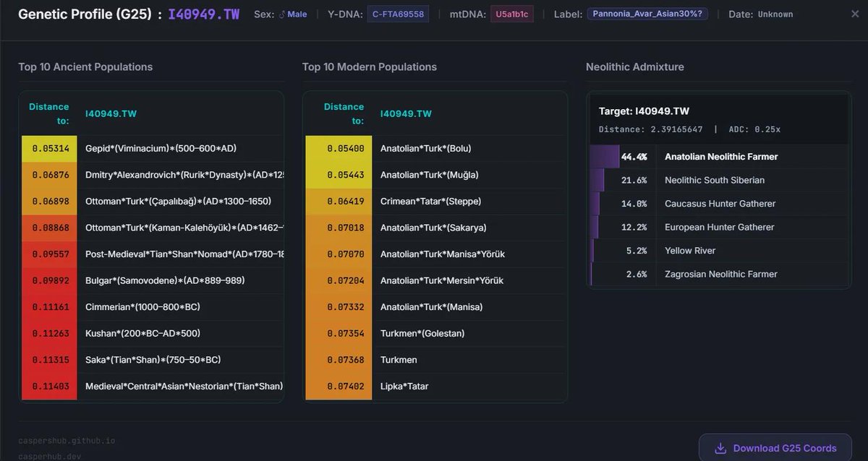
Task: Select the Anatolian*Turk*(Muğla) row
Action: click(x=435, y=175)
